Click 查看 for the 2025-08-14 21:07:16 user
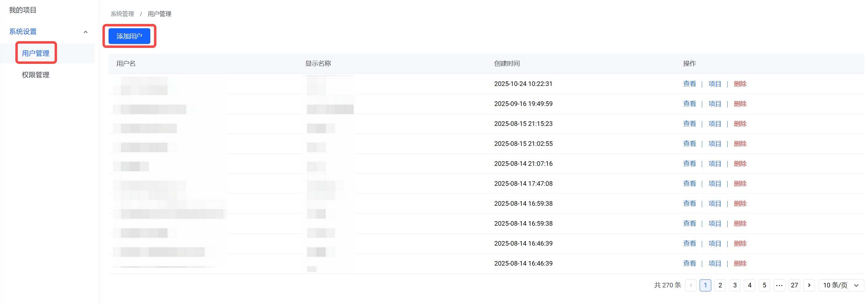The height and width of the screenshot is (304, 868). tap(689, 164)
